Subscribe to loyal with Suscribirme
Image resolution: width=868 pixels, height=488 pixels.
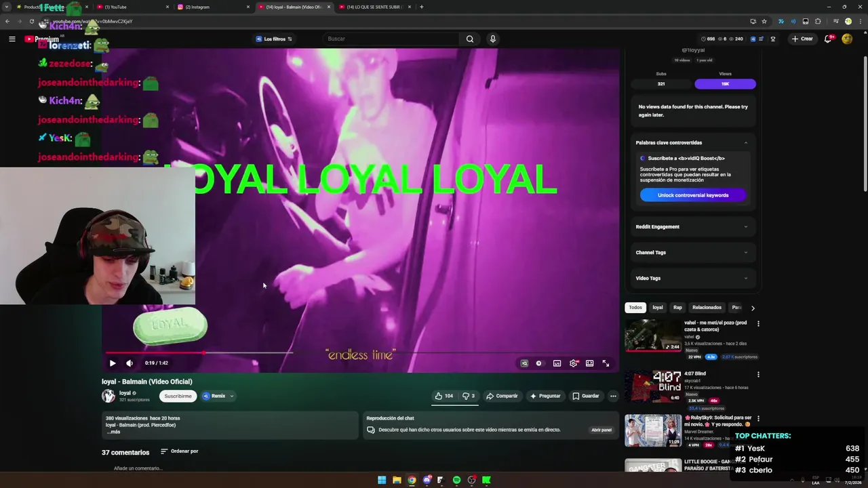[x=178, y=396]
